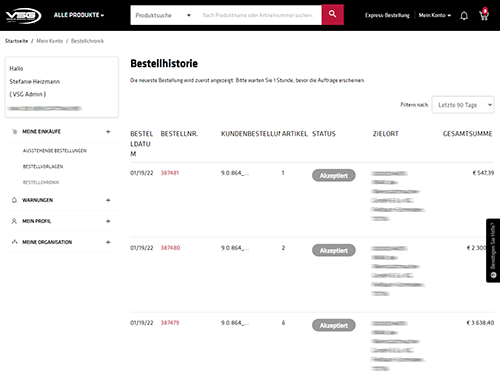Expand the Warnungen section plus sign
This screenshot has width=500, height=385.
(108, 200)
